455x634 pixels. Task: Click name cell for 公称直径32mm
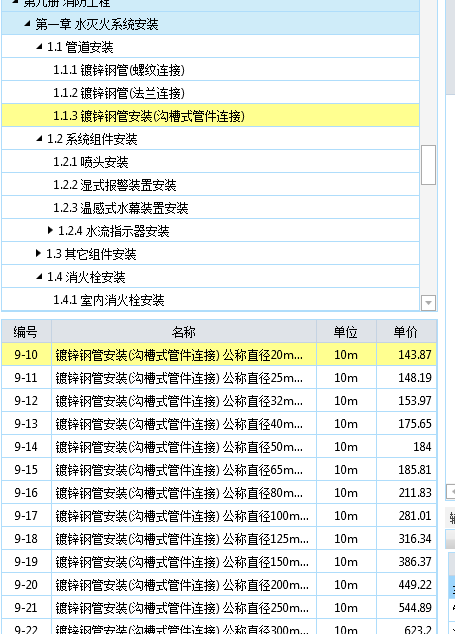click(184, 401)
